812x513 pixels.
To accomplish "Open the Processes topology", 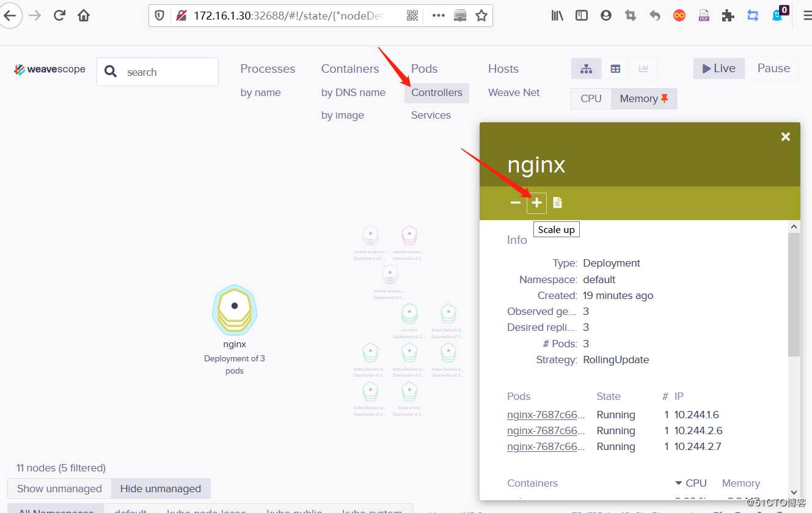I will point(268,68).
